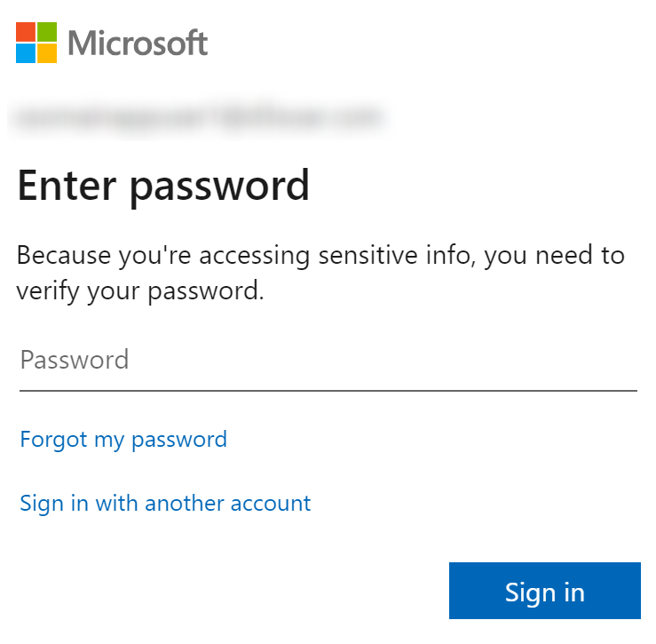Click the yellow square in Microsoft logo
Viewport: 656px width, 644px height.
47,53
